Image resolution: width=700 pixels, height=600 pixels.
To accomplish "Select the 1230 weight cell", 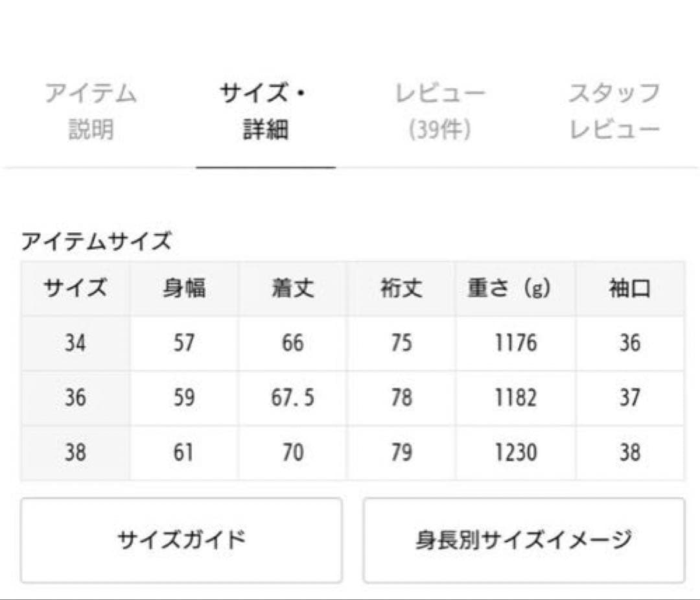I will click(x=516, y=452).
